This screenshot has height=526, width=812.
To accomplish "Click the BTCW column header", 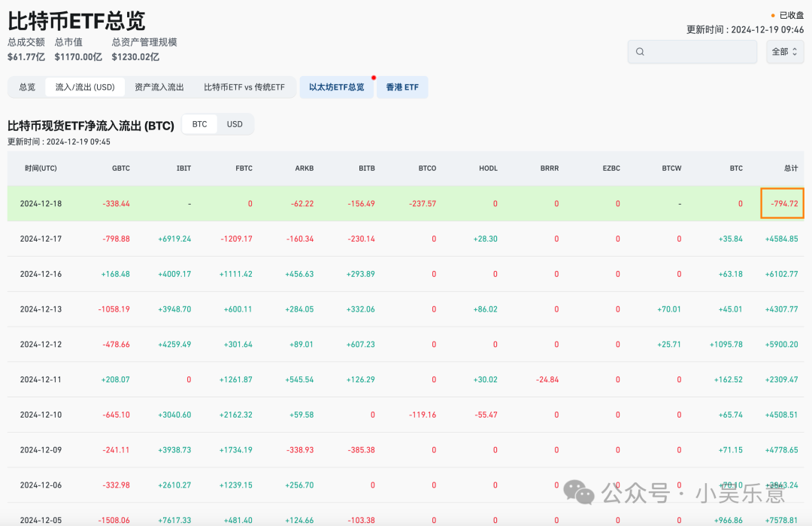I will [671, 169].
